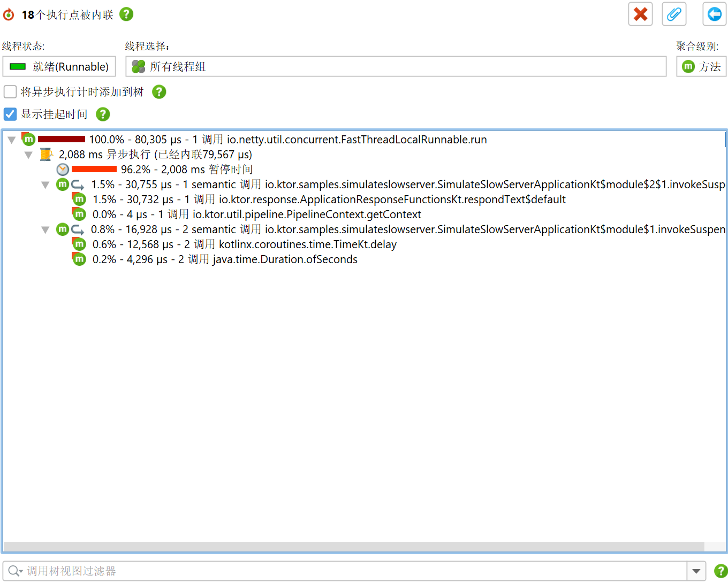The image size is (728, 583).
Task: Click the 18个执行点被内联 title text
Action: [x=67, y=14]
